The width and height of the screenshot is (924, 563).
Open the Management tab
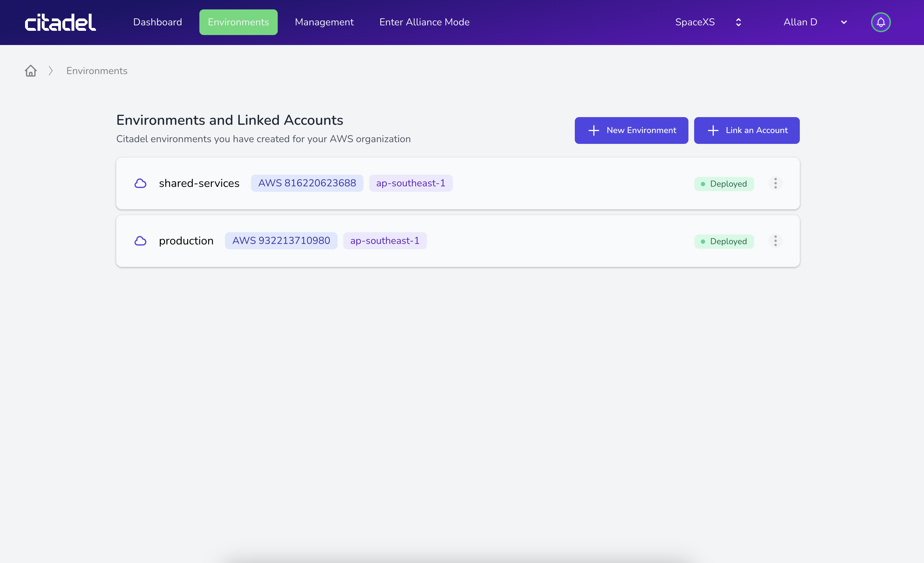(x=324, y=22)
